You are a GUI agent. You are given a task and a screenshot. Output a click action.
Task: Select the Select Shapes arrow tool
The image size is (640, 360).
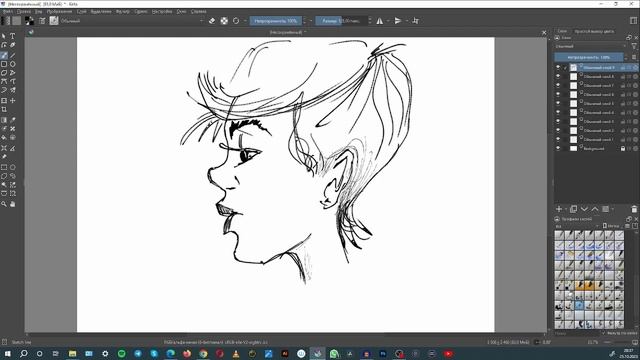coord(4,36)
